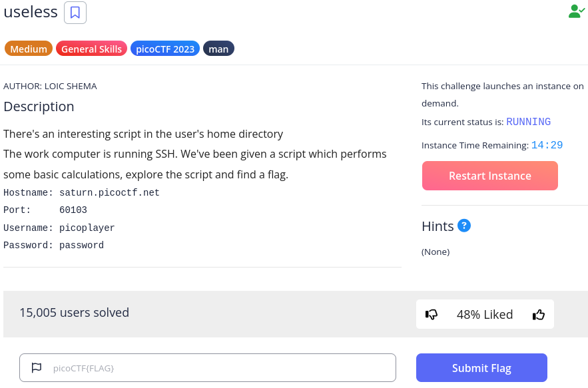
Task: Click the username picoplayer text
Action: tap(87, 228)
